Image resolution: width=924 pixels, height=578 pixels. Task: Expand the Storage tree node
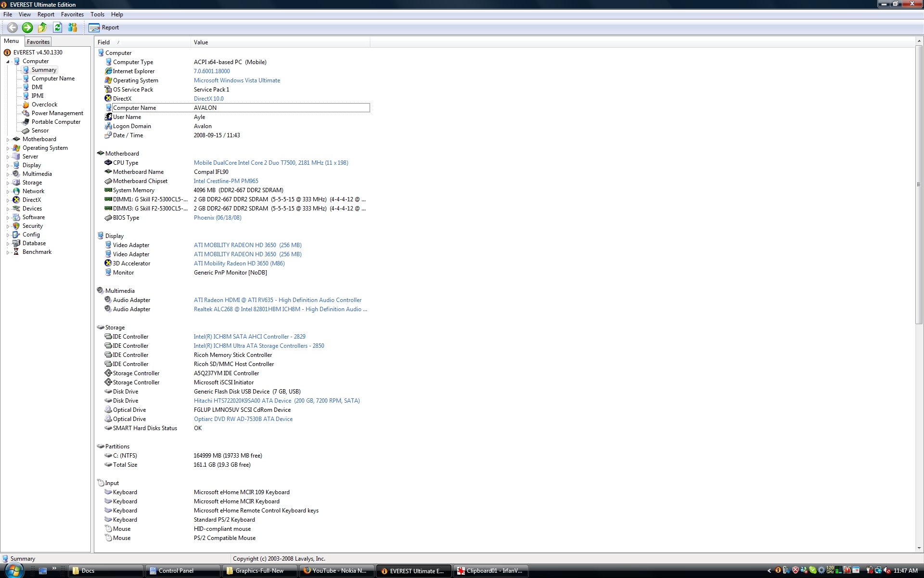8,183
